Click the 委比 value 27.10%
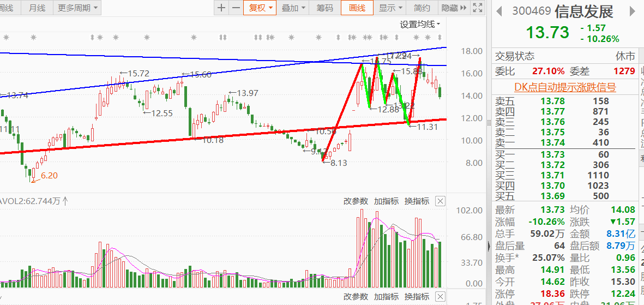This screenshot has height=305, width=644. [549, 71]
